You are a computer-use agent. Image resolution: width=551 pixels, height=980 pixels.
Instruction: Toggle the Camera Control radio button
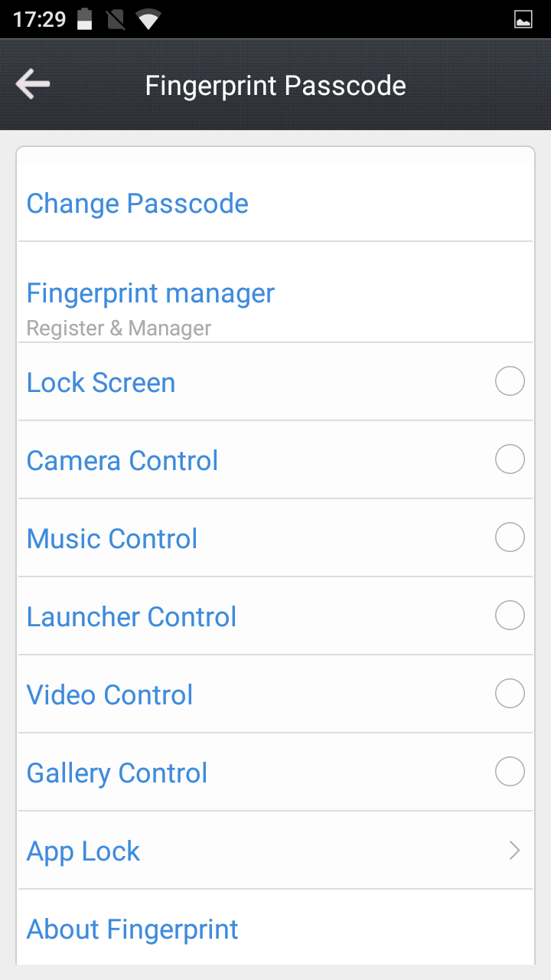tap(510, 459)
